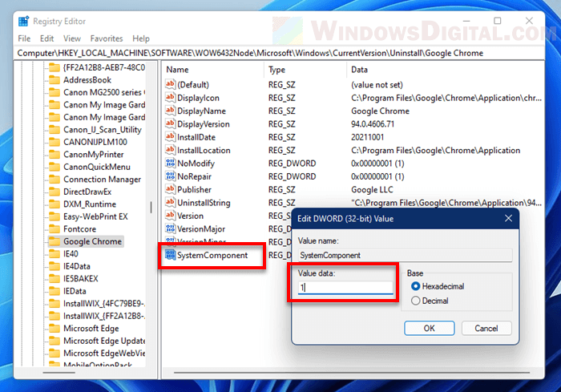
Task: Select the IE4Data key
Action: [77, 266]
